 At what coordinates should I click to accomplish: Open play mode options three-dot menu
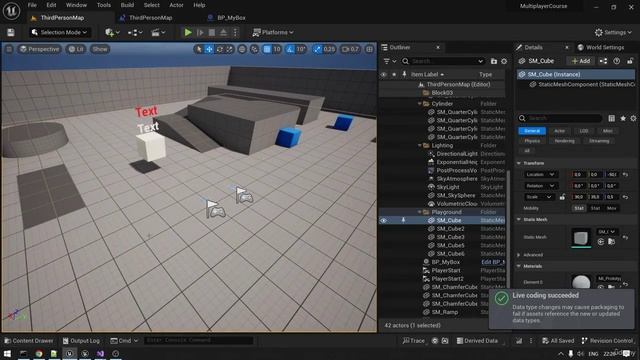coord(235,32)
